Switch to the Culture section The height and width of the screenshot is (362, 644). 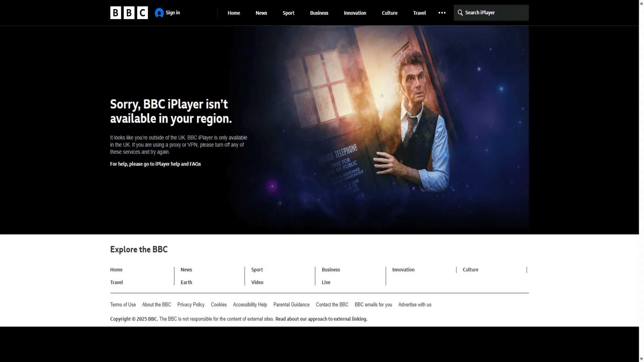point(390,13)
